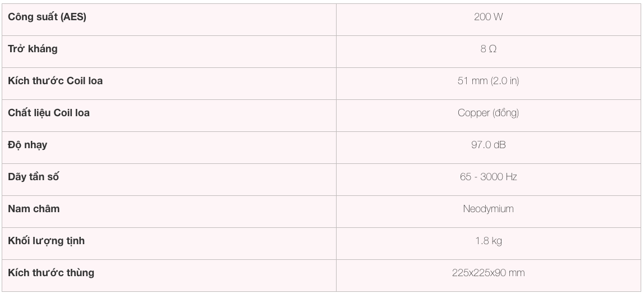Select the 200 W power value

(x=489, y=17)
